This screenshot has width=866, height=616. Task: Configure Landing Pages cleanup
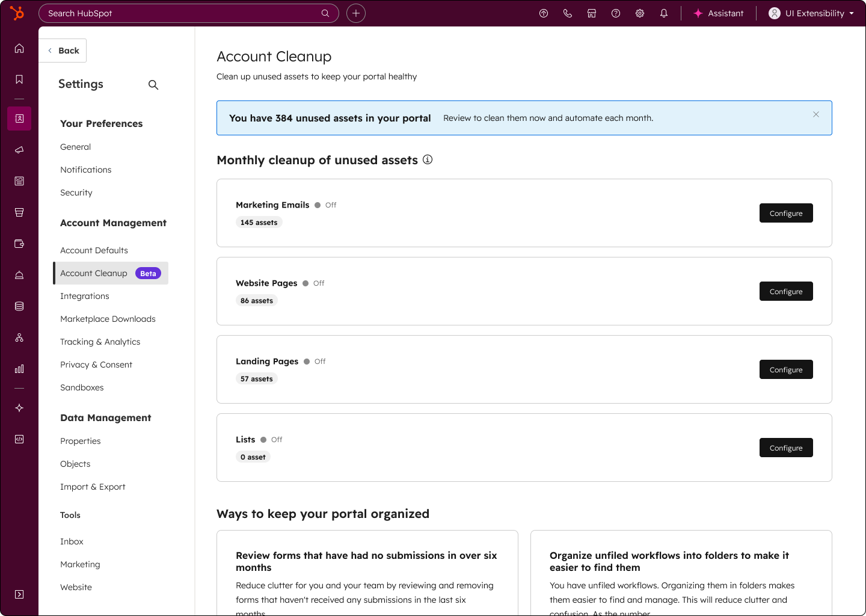tap(786, 369)
